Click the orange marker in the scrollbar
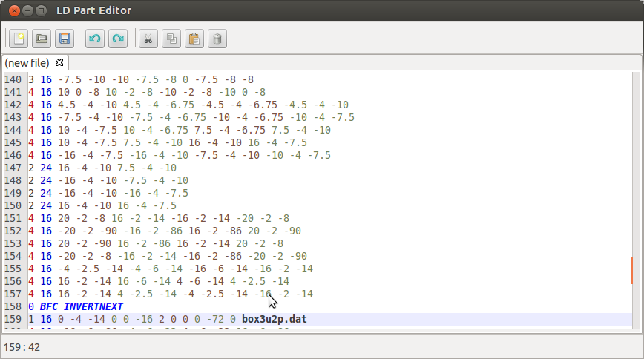Viewport: 644px width, 359px height. pyautogui.click(x=631, y=270)
